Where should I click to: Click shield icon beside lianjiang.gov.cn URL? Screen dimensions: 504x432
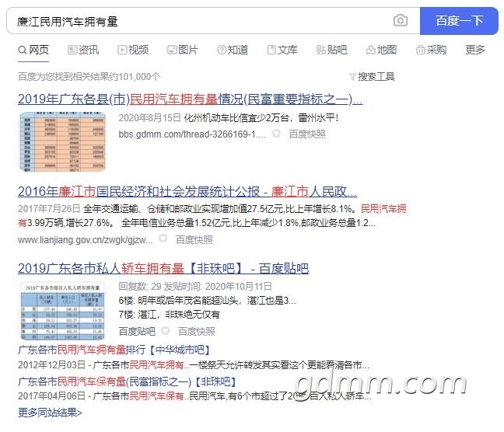(x=163, y=239)
